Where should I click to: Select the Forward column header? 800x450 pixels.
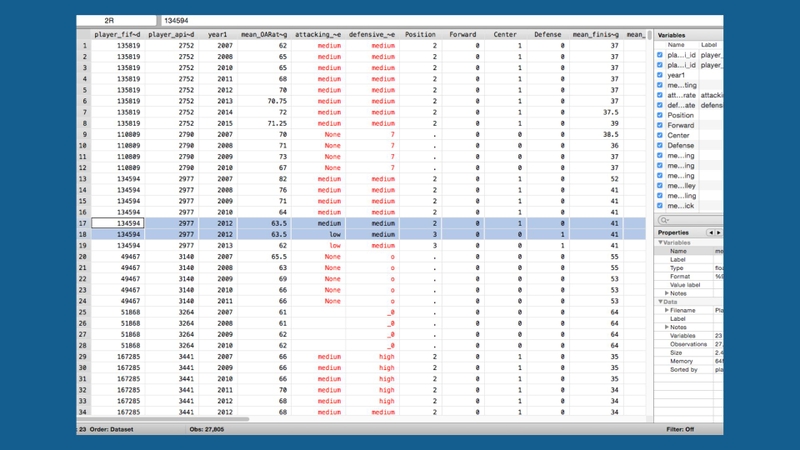click(463, 35)
